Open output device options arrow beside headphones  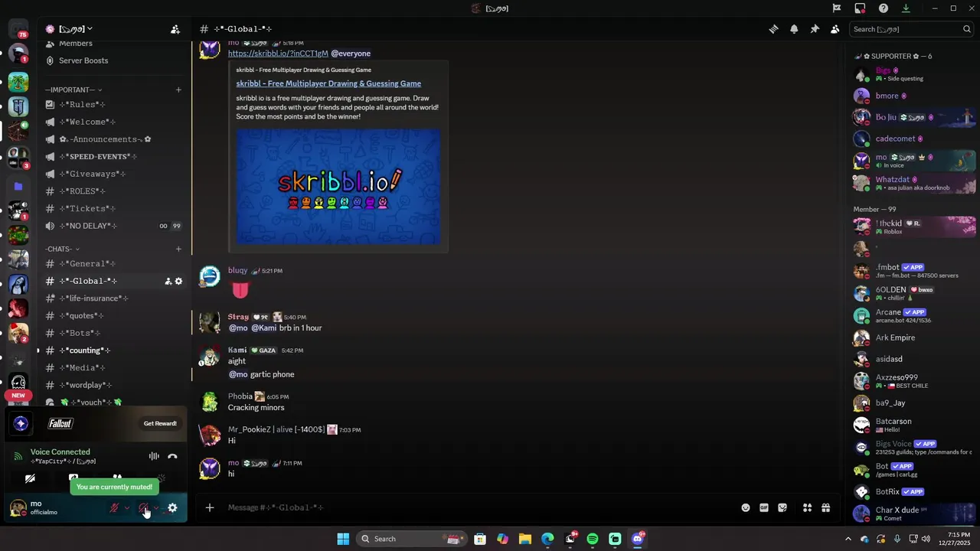[x=156, y=507]
